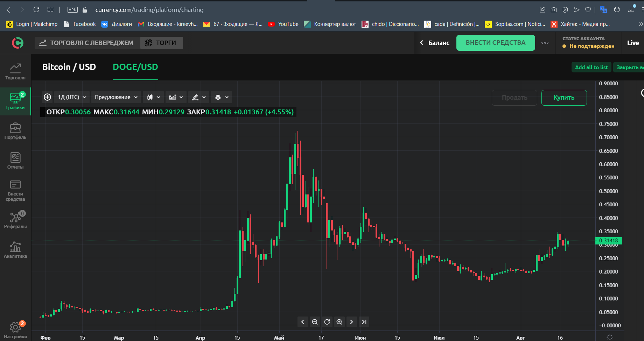Reset the chart view
Image resolution: width=644 pixels, height=341 pixels.
(327, 322)
